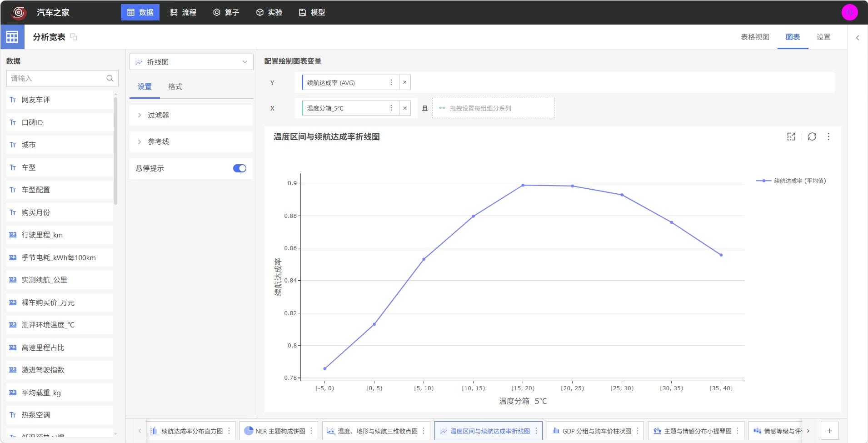Switch to 表格视图 view
Screen dimensions: 868x443
pos(755,37)
